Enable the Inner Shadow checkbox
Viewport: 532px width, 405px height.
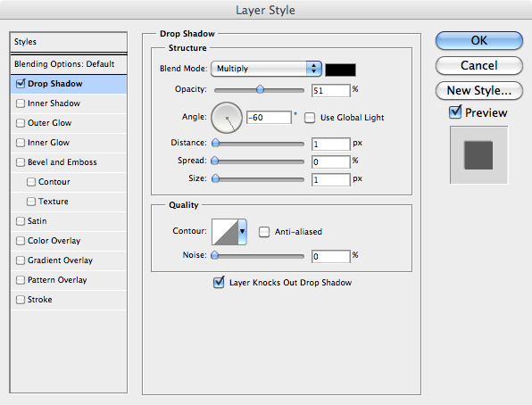pyautogui.click(x=21, y=103)
